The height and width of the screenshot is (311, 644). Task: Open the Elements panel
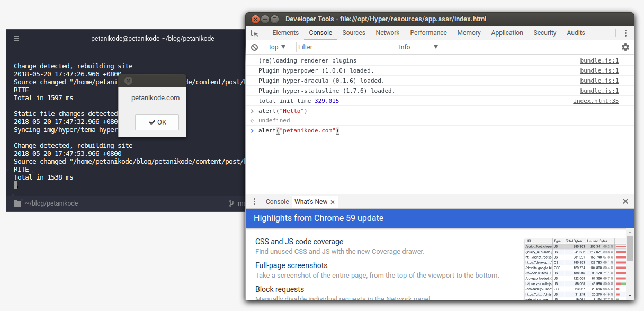[x=285, y=32]
